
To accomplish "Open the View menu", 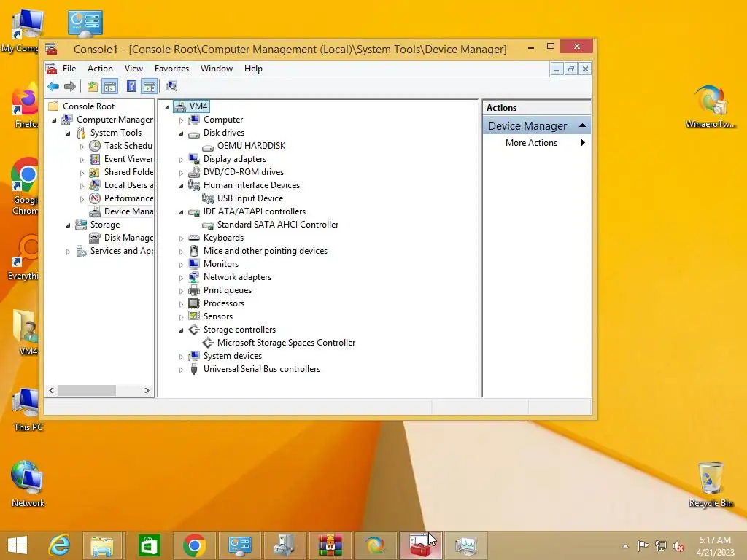I will pyautogui.click(x=133, y=69).
